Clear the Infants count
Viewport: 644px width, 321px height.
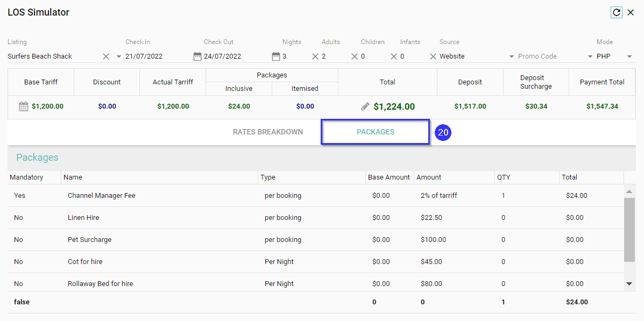[x=433, y=56]
